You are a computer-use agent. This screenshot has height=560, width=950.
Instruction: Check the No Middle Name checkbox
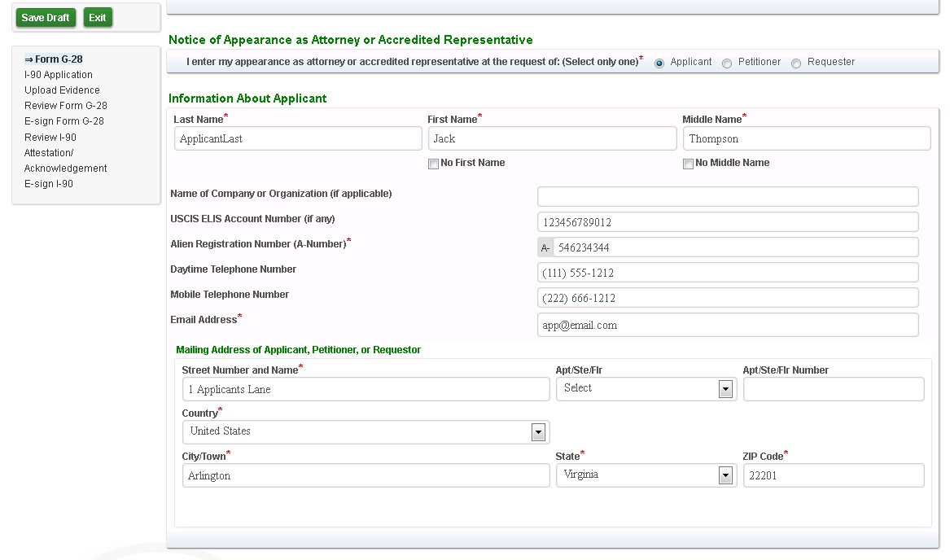689,164
